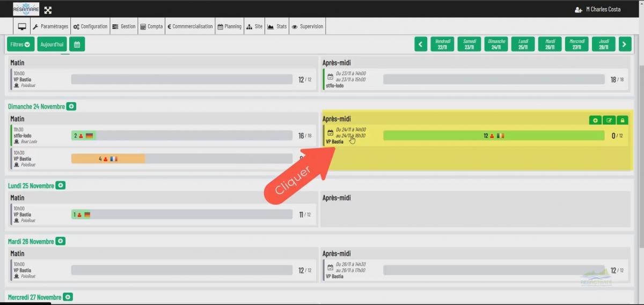Click the lock icon in highlighted Après-midi
The width and height of the screenshot is (644, 305).
622,120
